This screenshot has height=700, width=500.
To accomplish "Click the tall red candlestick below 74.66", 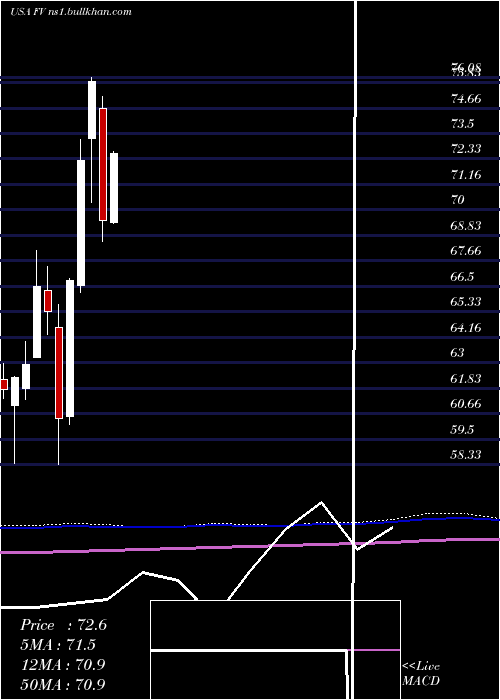I will coord(103,164).
